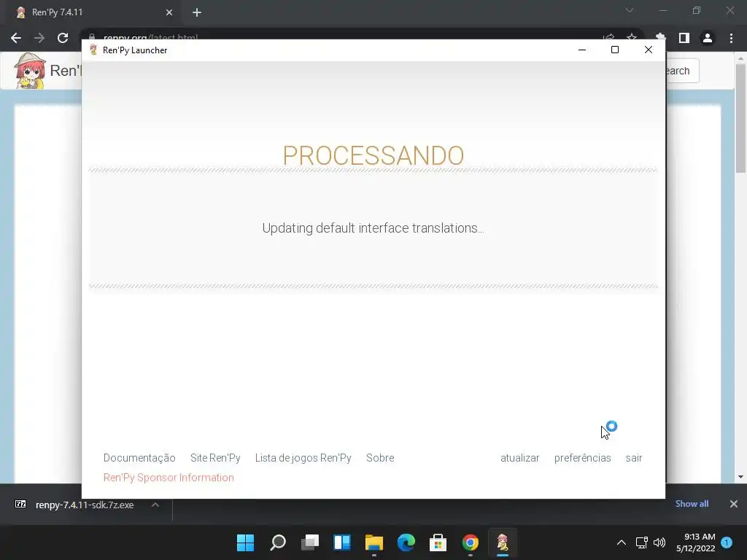Click the browser page vertical scrollbar

740,118
